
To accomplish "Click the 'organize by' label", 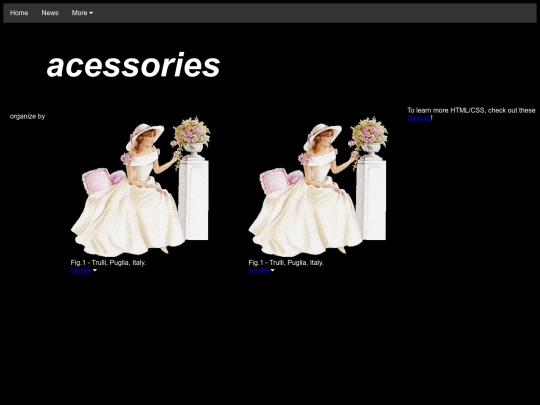I will point(28,116).
